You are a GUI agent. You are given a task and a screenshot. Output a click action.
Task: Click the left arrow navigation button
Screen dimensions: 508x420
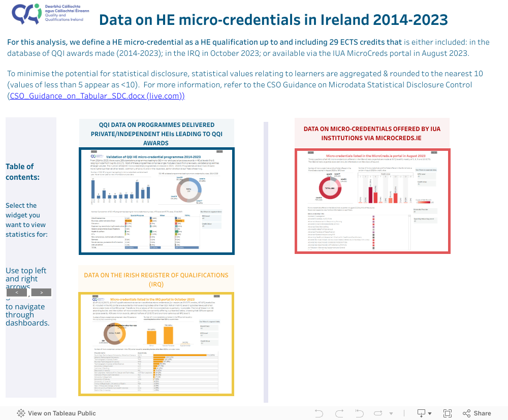(17, 293)
